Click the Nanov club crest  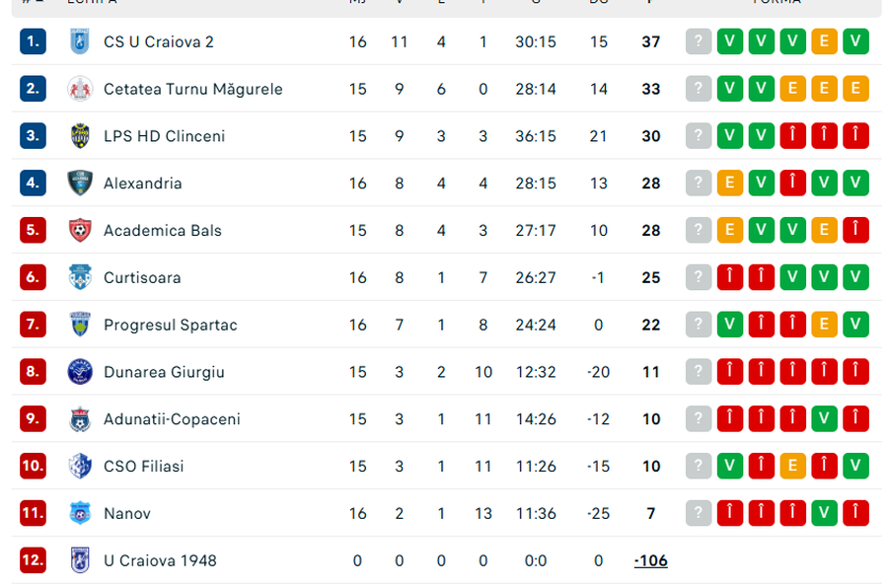(x=80, y=513)
